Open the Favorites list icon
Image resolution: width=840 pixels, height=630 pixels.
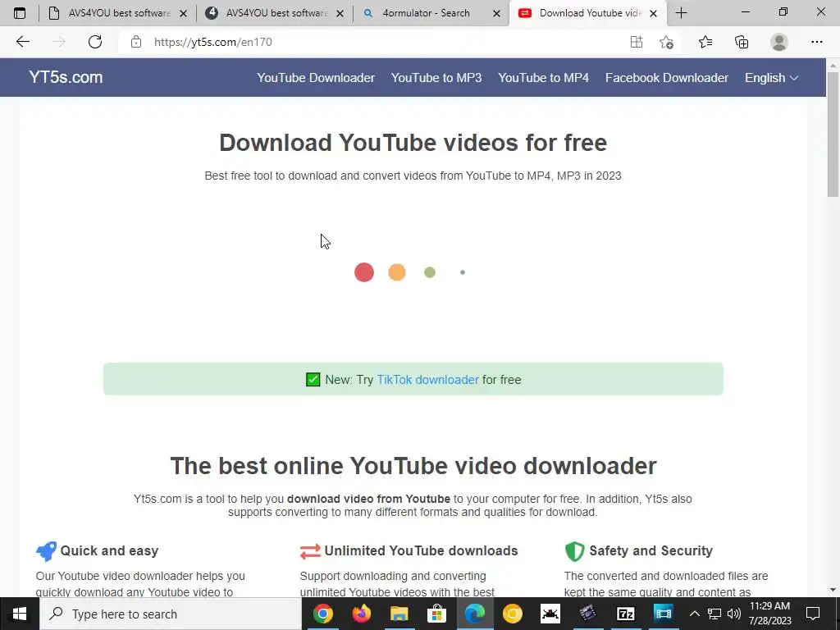pos(705,42)
